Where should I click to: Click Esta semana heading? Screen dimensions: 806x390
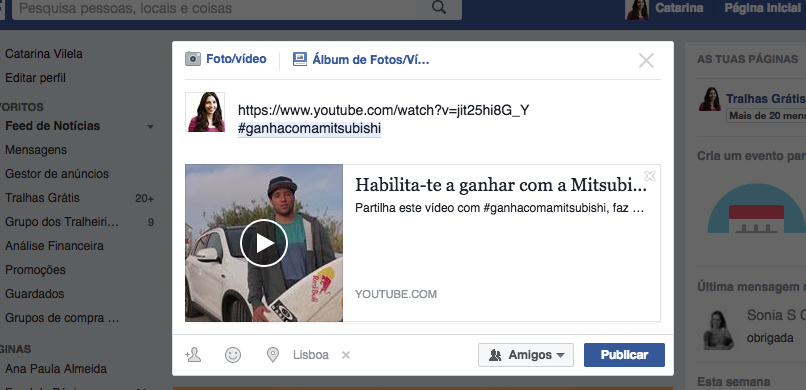coord(734,382)
